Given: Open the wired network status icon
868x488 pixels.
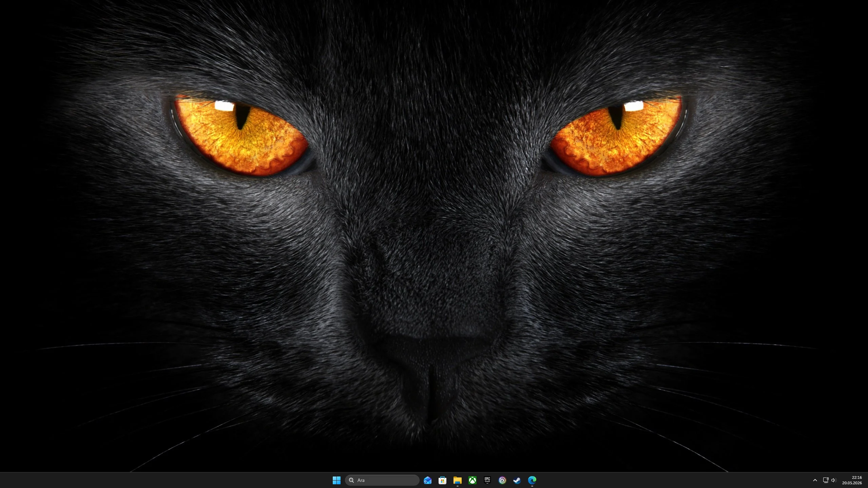Looking at the screenshot, I should [826, 480].
